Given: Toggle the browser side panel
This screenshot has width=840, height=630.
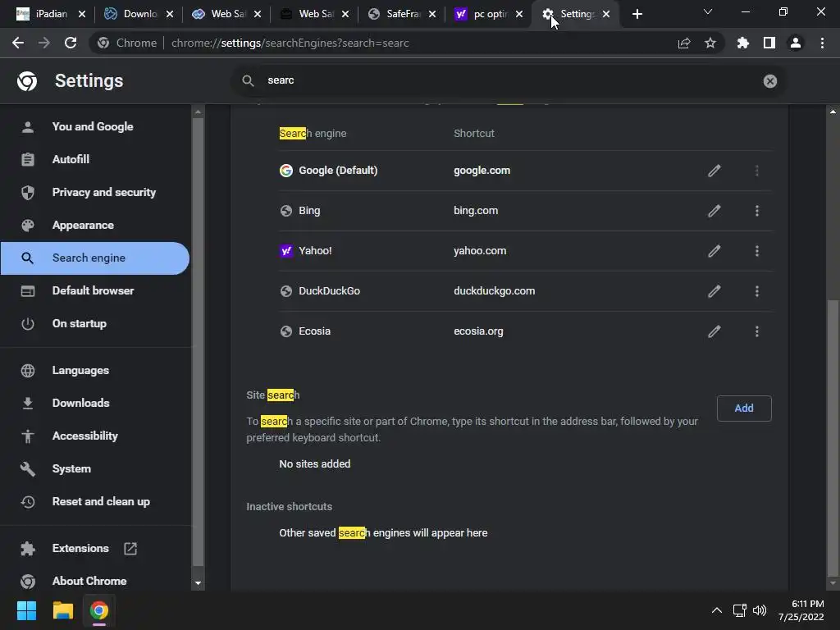Looking at the screenshot, I should (x=769, y=43).
